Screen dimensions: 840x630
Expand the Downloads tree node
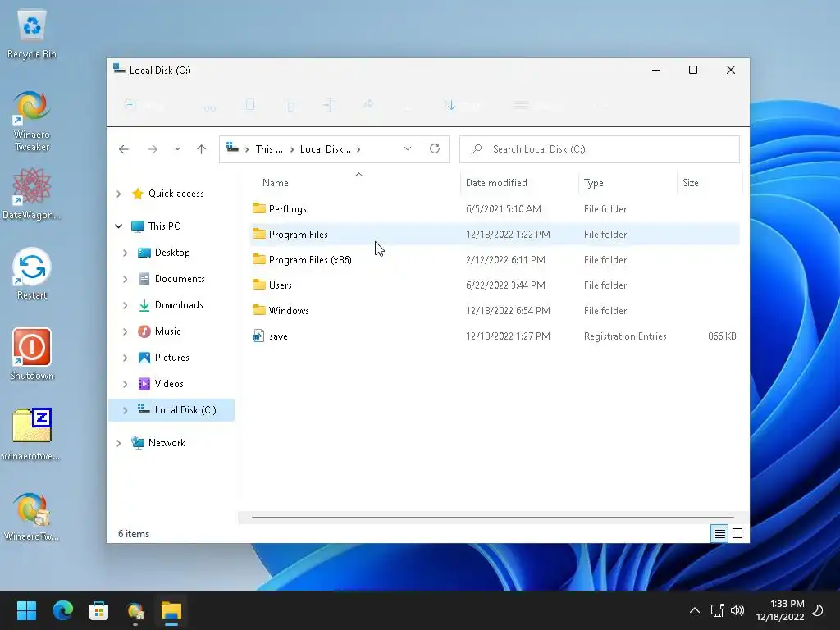[126, 305]
